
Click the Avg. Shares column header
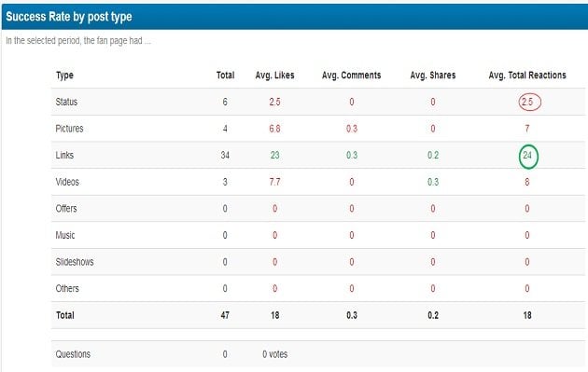tap(433, 76)
